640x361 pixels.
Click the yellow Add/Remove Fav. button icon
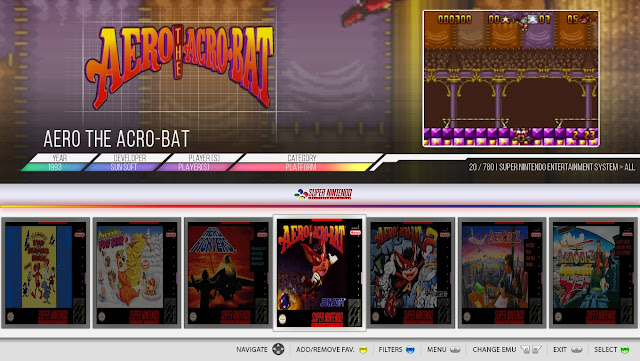(x=363, y=350)
